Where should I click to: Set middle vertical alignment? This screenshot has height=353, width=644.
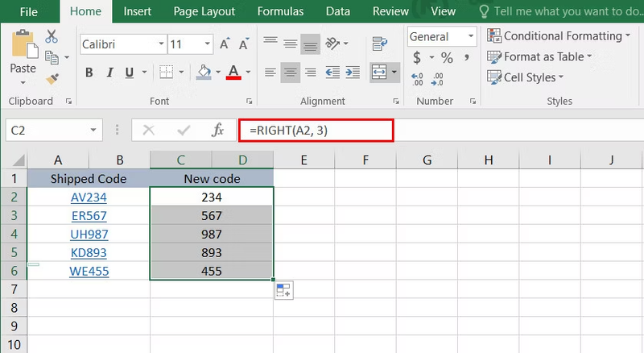291,44
